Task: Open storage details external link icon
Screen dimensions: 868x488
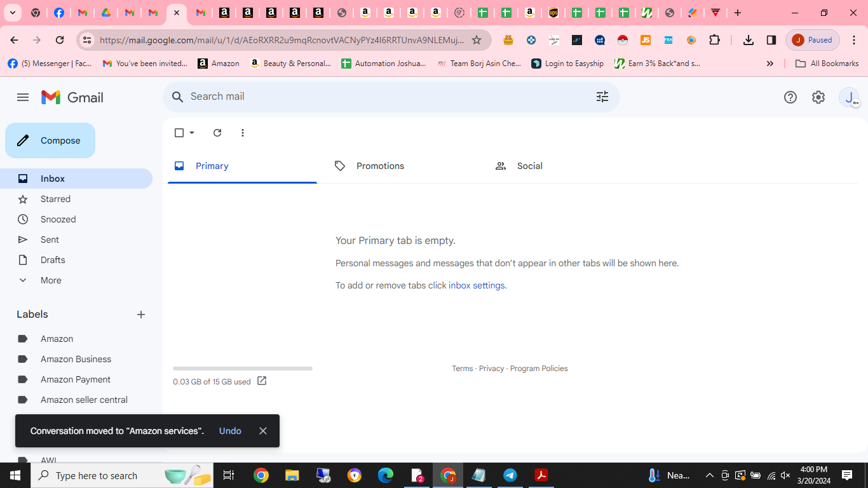Action: (x=262, y=381)
